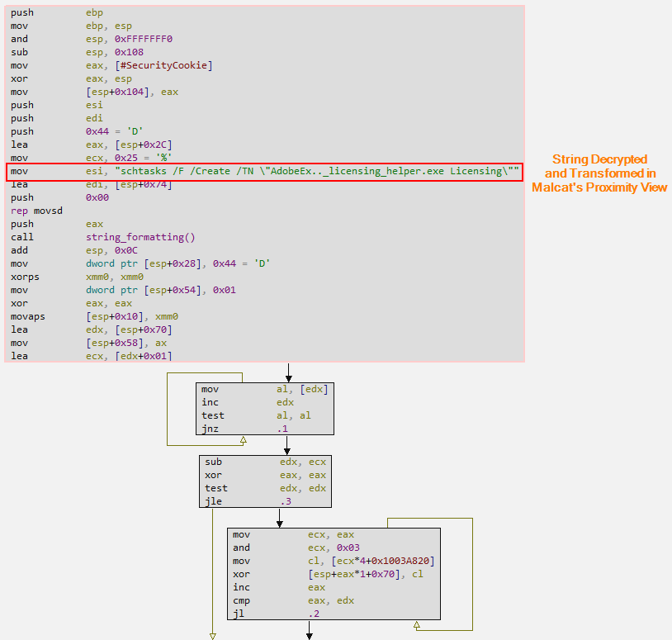Select the sub edx, ecx instruction

click(264, 462)
